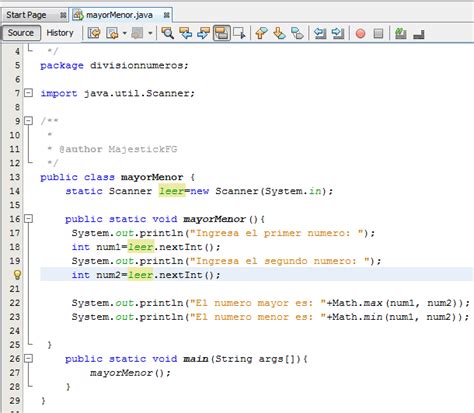Click the highlighted 'leer' variable on line 14
This screenshot has width=474, height=413.
(x=172, y=191)
